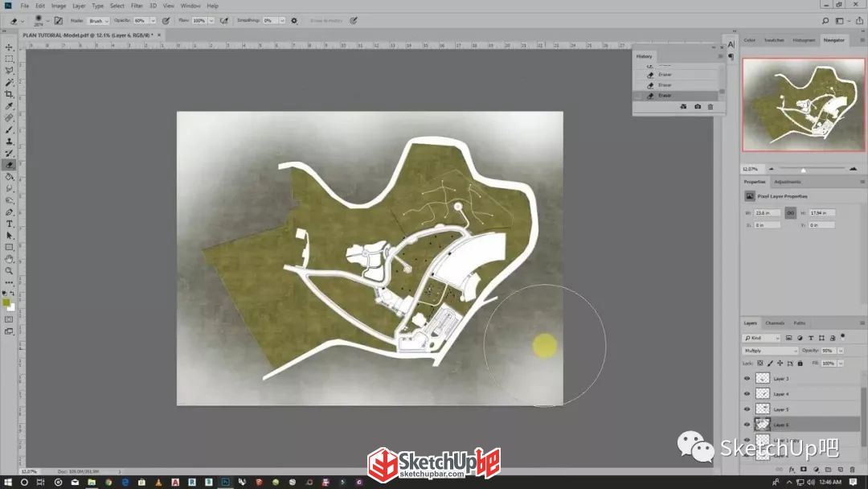This screenshot has height=489, width=868.
Task: Select the Eyedropper tool
Action: pos(9,106)
